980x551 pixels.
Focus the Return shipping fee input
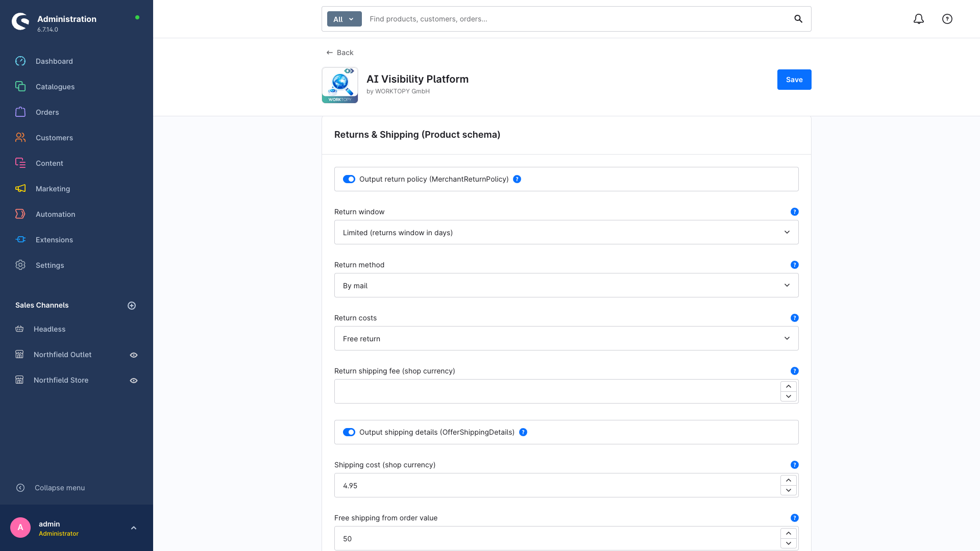557,391
